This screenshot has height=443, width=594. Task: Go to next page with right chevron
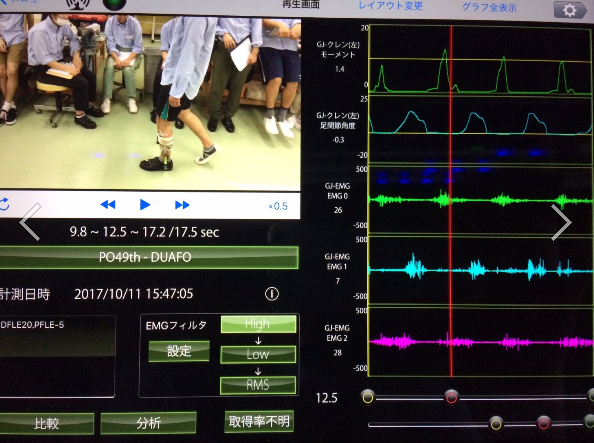(x=561, y=222)
